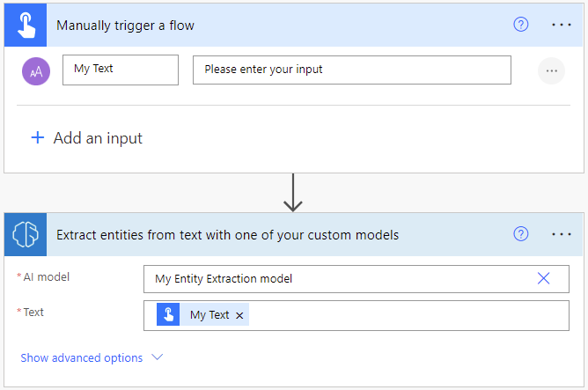Click the Show advanced options link

coord(81,357)
